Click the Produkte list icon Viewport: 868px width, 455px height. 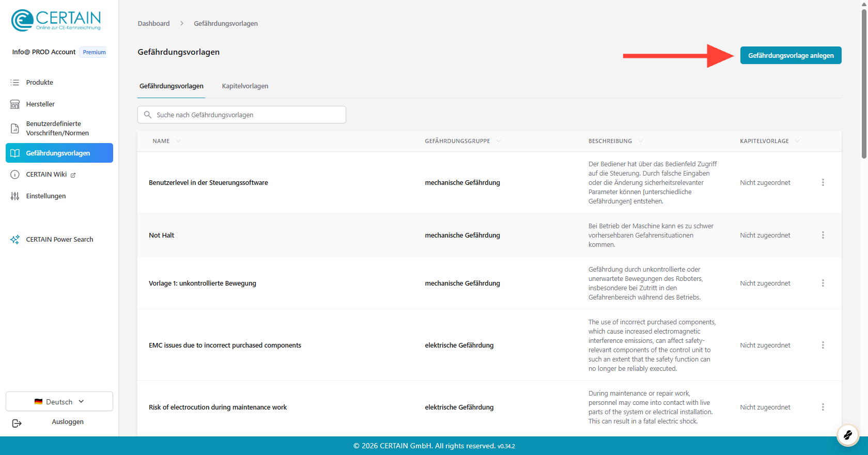[15, 83]
